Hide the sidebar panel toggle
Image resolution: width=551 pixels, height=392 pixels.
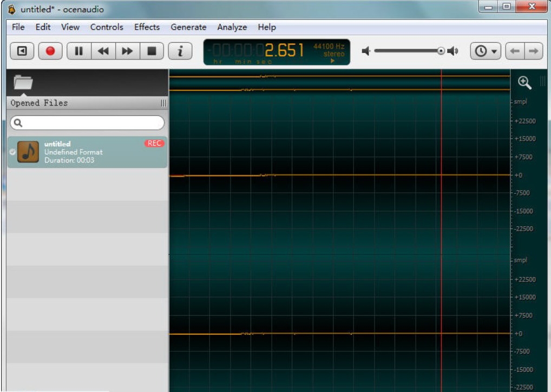pos(22,51)
